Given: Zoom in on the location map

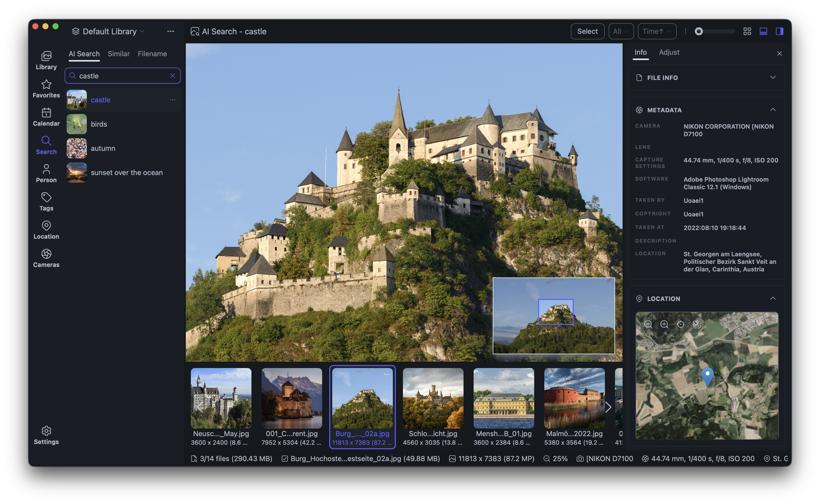Looking at the screenshot, I should (x=664, y=324).
